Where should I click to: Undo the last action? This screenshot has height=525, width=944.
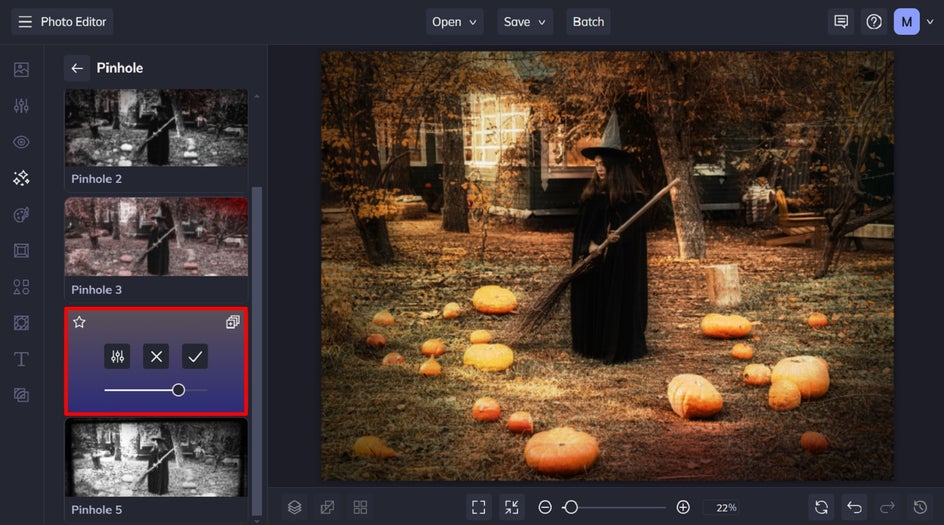point(854,507)
